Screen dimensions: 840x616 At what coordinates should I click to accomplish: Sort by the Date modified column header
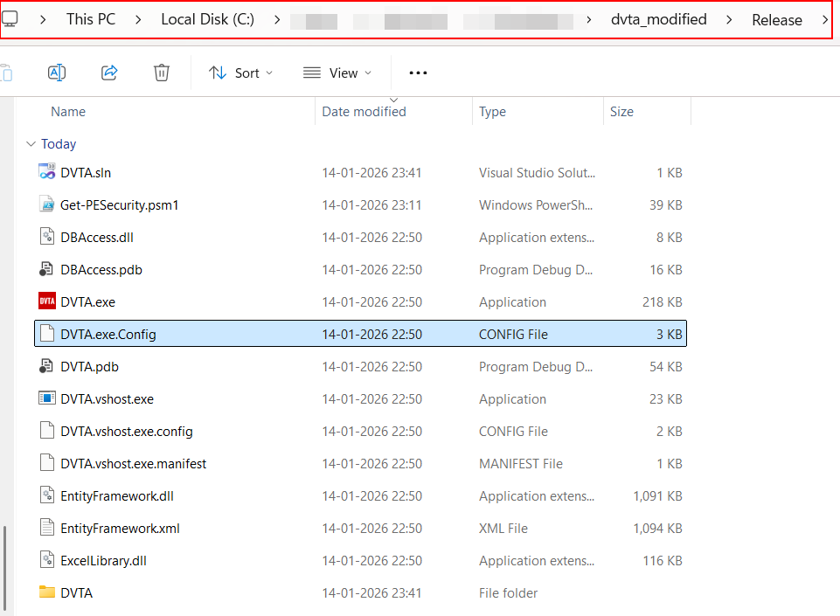[364, 112]
